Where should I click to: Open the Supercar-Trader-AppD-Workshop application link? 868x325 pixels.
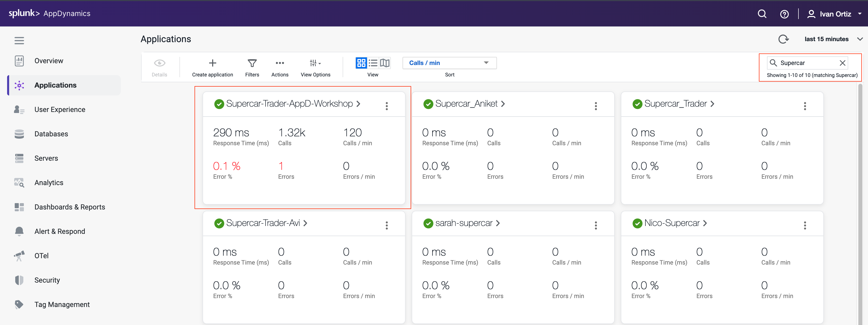click(289, 104)
